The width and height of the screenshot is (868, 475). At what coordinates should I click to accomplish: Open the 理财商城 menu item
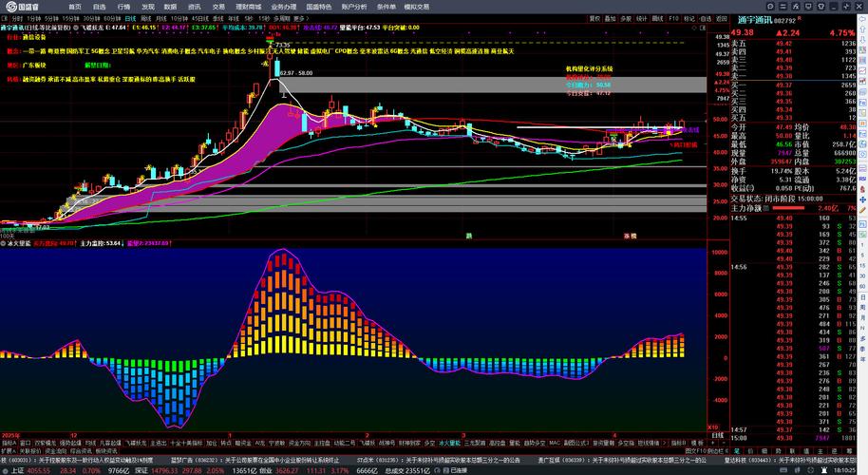click(x=248, y=7)
